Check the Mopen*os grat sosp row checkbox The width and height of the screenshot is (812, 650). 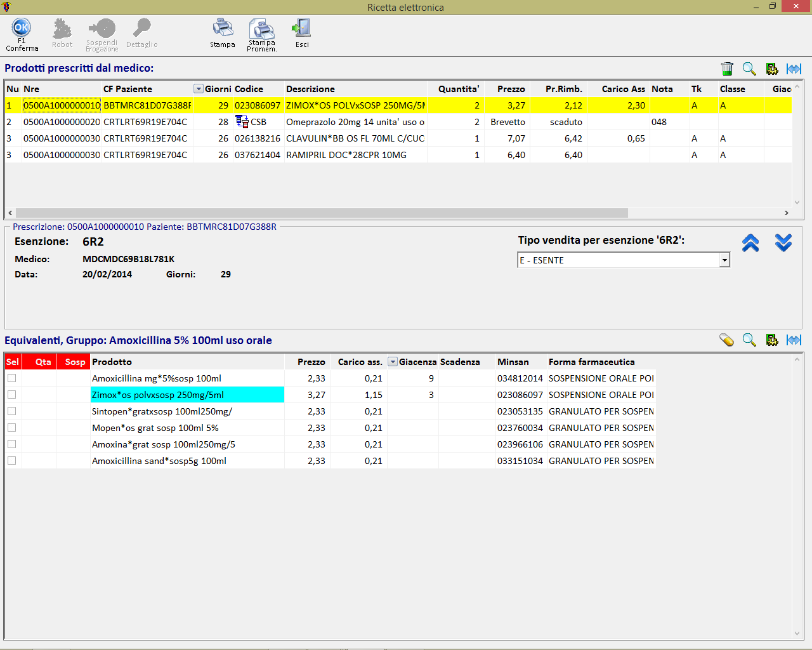click(x=11, y=428)
